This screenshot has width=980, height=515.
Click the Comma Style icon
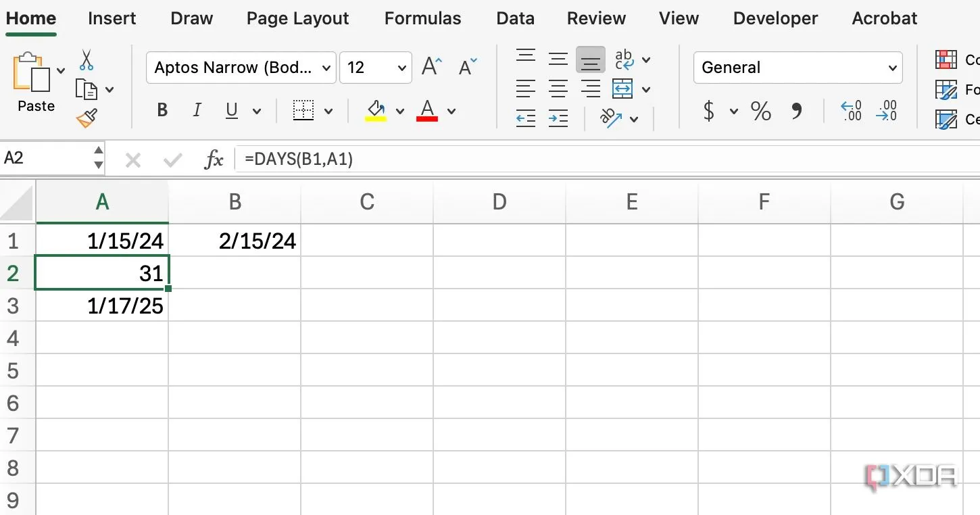797,111
